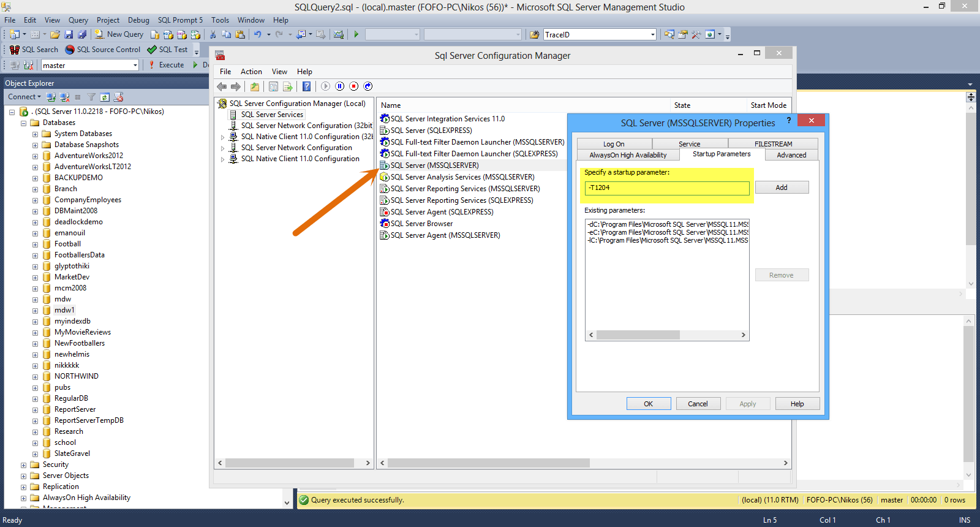Switch to the FILESTREAM tab
The width and height of the screenshot is (980, 527).
click(773, 144)
